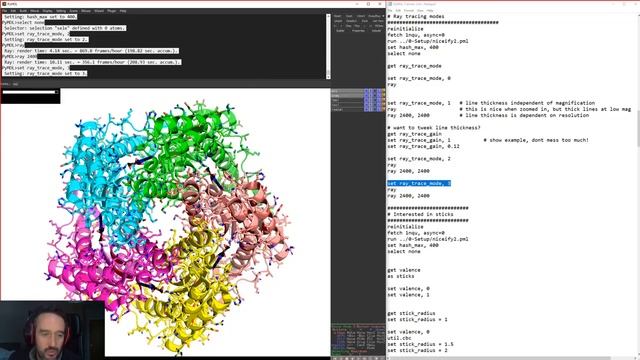This screenshot has height=360, width=640.
Task: Open Show menu for 'all' row
Action: [371, 91]
